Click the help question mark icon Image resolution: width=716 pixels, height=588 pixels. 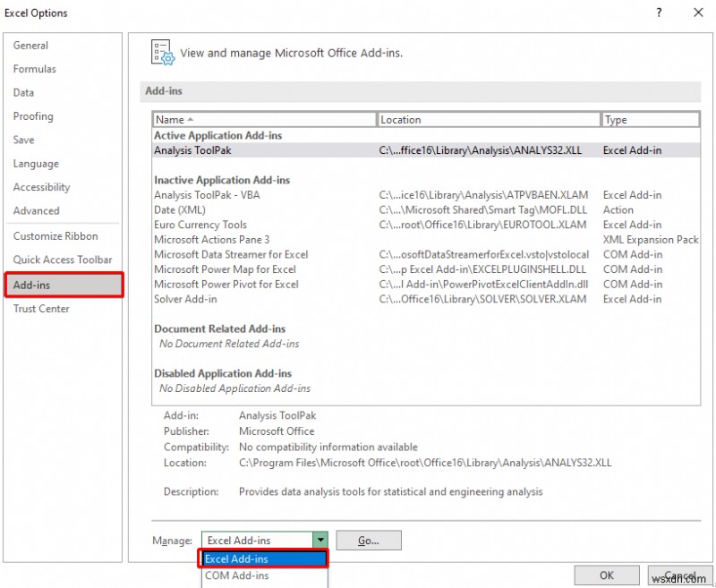pyautogui.click(x=658, y=13)
